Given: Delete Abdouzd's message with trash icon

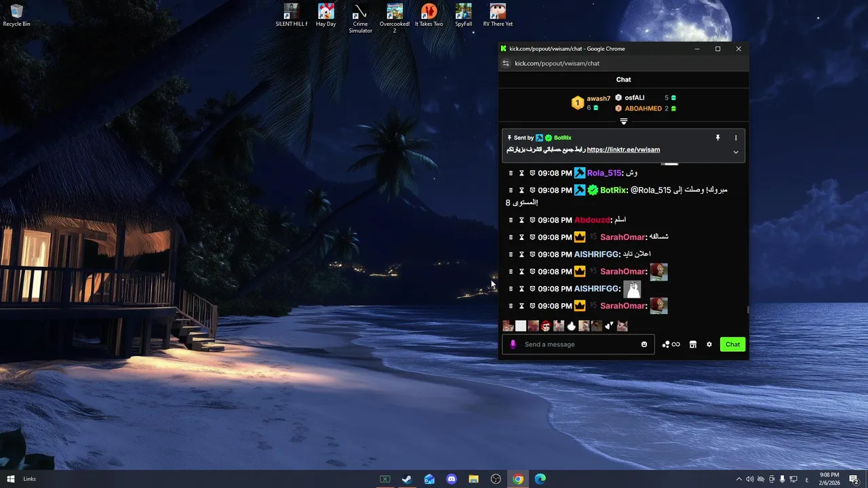Looking at the screenshot, I should [511, 220].
